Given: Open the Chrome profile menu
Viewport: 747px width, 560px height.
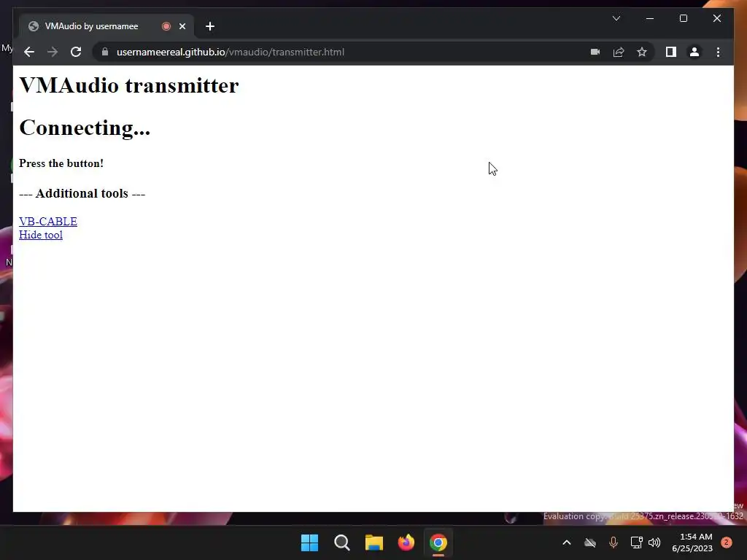Looking at the screenshot, I should [694, 52].
